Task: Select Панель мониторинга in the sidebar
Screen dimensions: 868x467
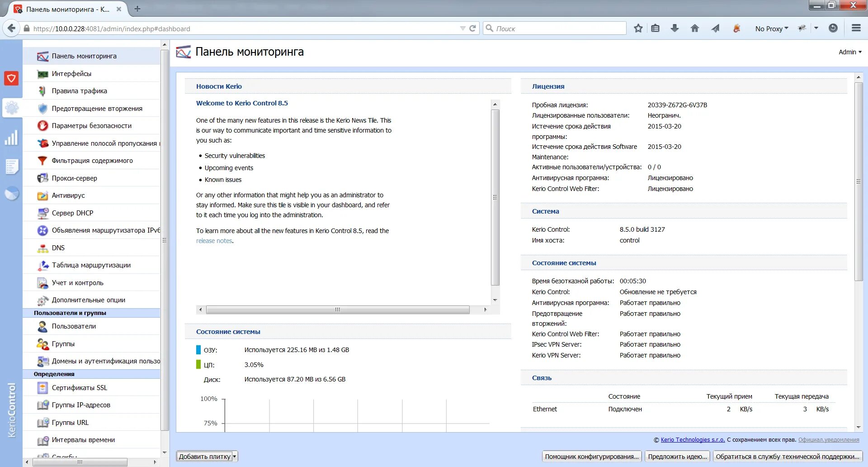Action: (92, 56)
